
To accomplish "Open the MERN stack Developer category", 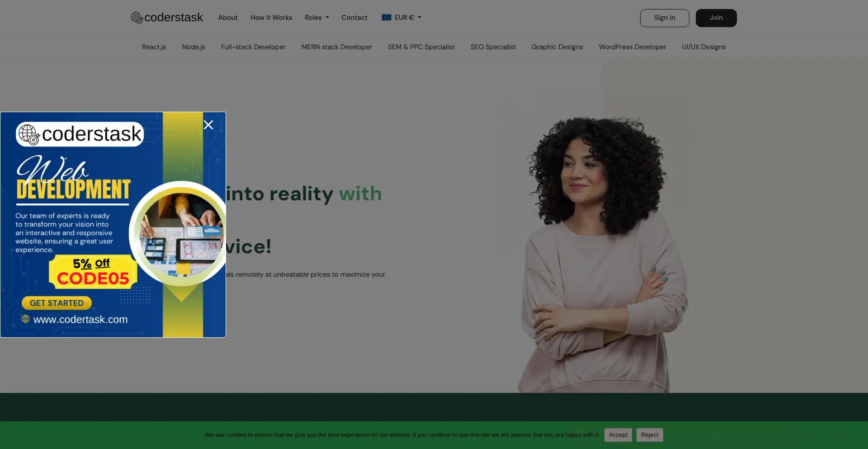I will click(336, 47).
